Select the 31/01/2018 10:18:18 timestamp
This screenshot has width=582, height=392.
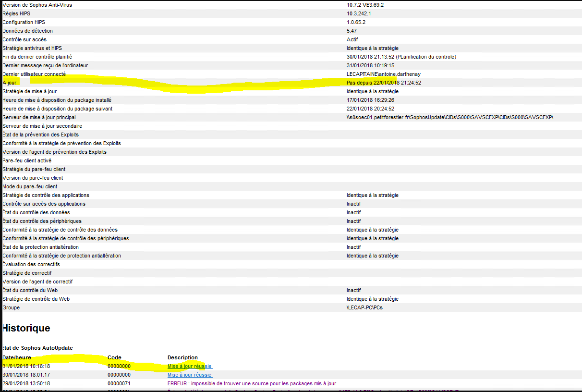point(26,366)
